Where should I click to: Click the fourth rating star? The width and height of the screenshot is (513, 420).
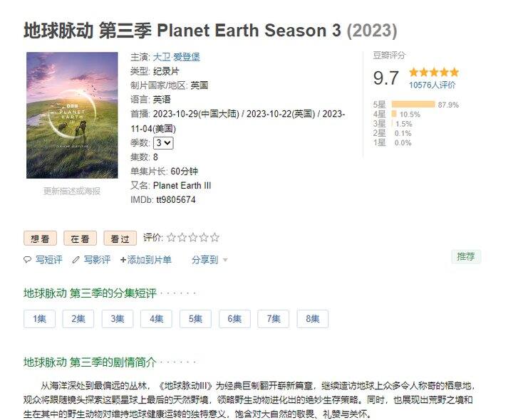coord(204,238)
